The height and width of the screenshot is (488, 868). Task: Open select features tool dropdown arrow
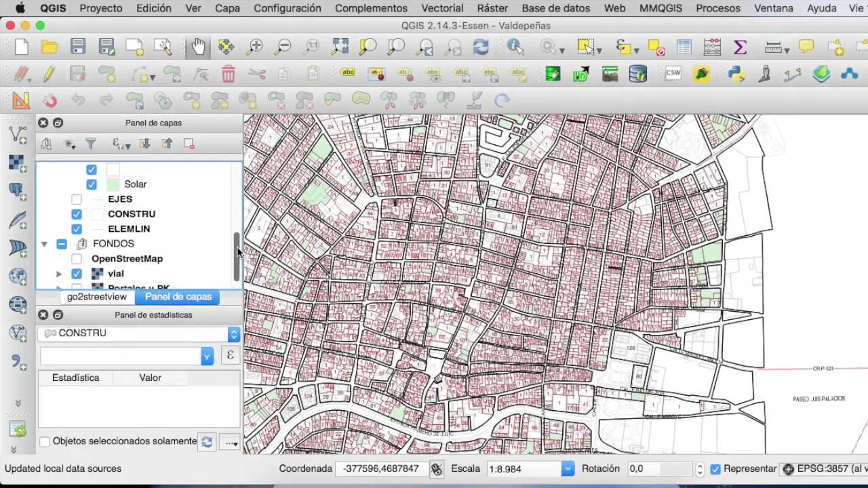tap(599, 49)
